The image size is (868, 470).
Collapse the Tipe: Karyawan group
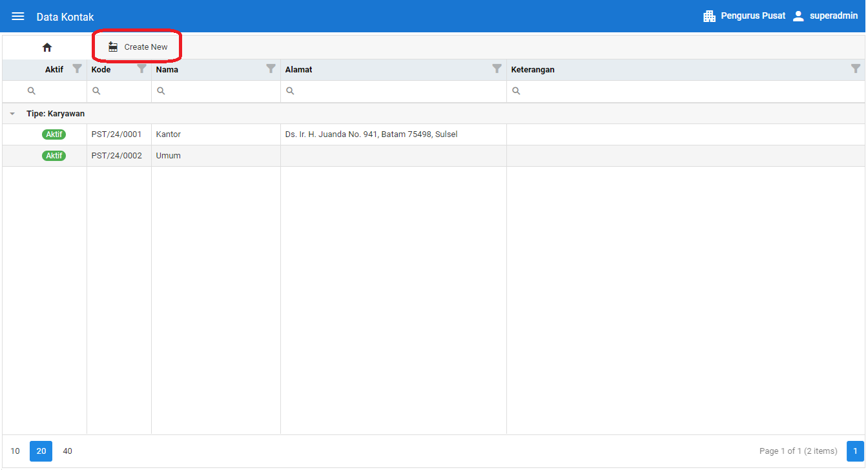(12, 114)
